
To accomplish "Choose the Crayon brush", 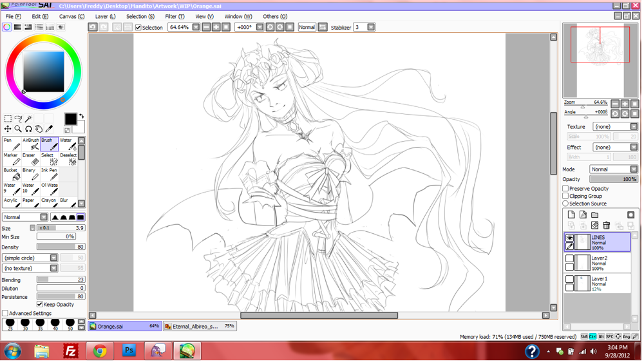I will point(50,202).
